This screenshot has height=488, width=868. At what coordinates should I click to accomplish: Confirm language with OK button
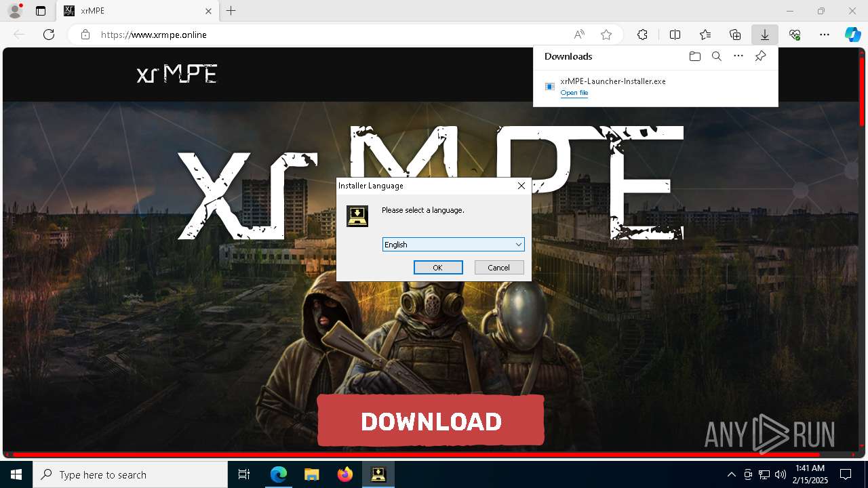coord(438,268)
